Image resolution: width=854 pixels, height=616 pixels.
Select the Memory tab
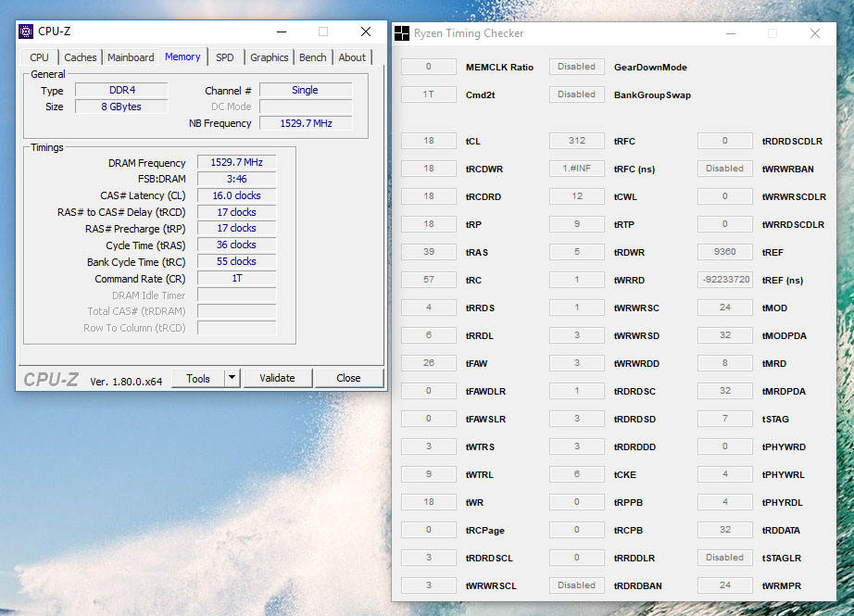point(182,57)
